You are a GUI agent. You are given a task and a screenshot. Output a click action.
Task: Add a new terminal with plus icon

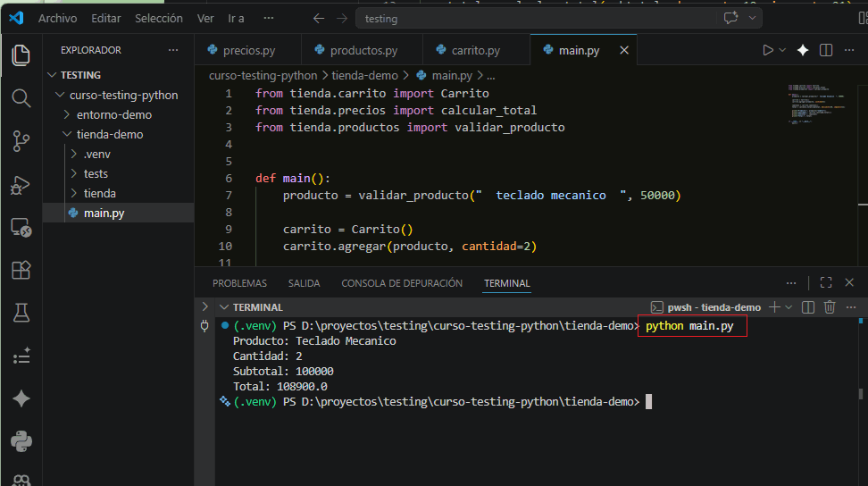point(774,307)
